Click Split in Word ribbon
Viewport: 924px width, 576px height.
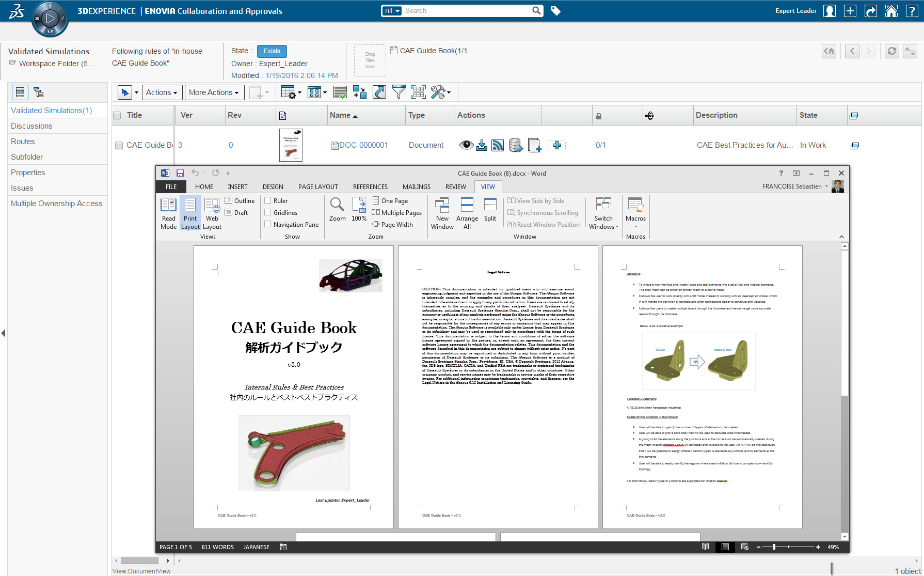tap(490, 210)
